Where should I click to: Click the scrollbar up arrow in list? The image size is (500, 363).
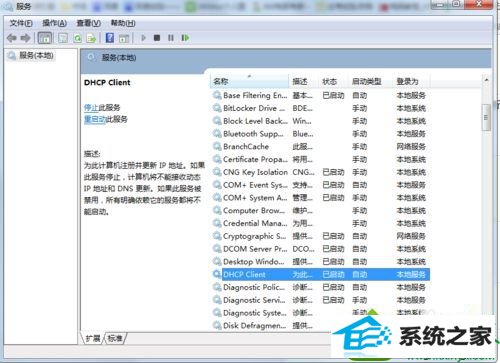pyautogui.click(x=486, y=80)
